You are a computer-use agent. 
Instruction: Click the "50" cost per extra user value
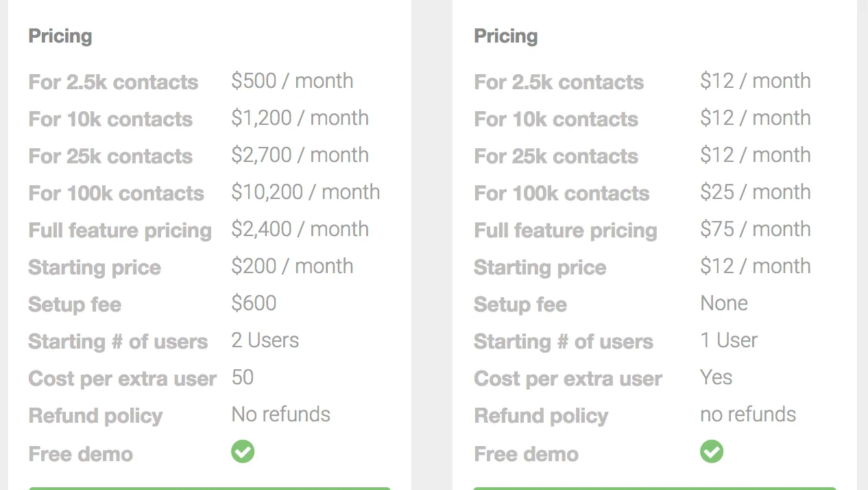click(243, 377)
